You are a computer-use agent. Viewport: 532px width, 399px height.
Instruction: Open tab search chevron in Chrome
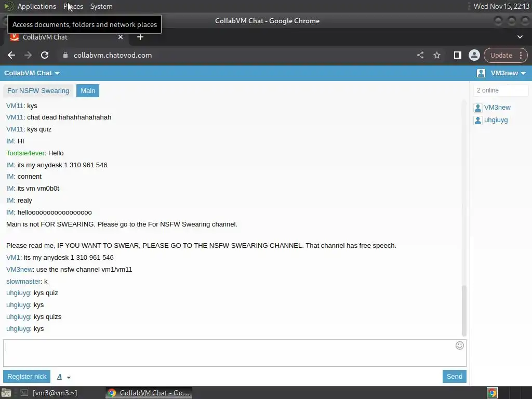coord(520,37)
